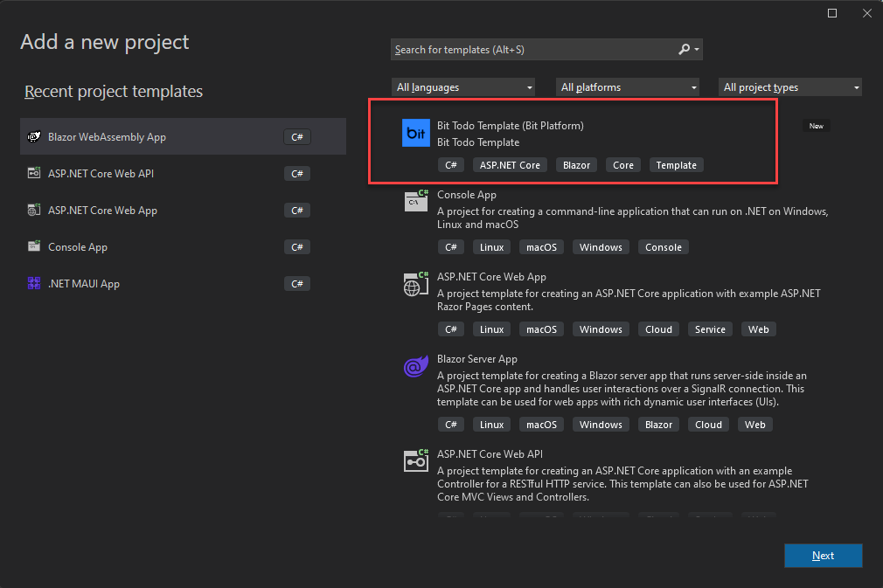The image size is (883, 588).
Task: Click the ASP.NET Core Web App globe icon
Action: tap(415, 284)
